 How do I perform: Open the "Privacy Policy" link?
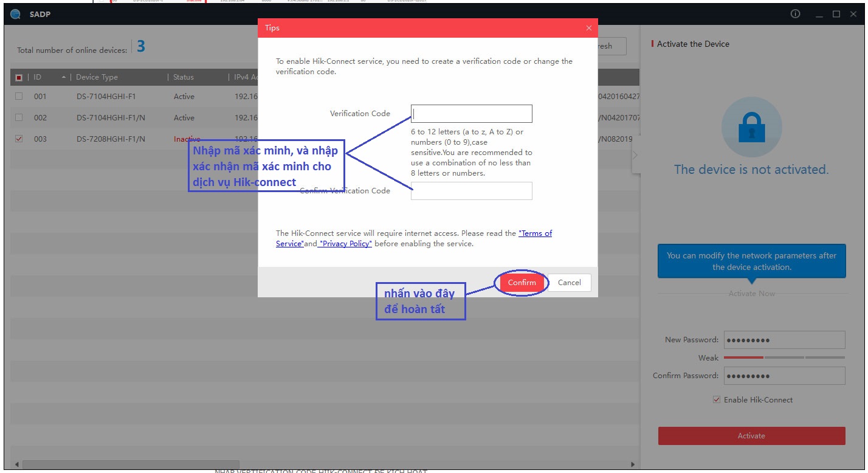click(345, 244)
